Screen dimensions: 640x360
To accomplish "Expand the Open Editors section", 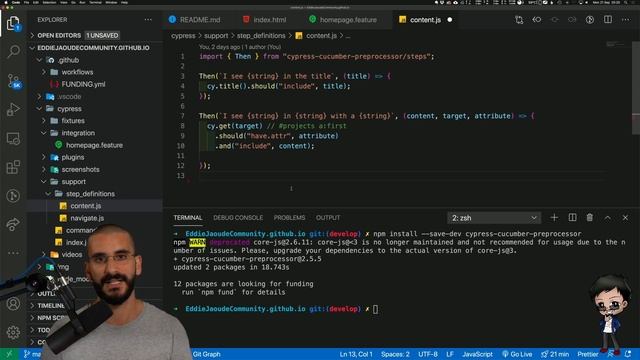I will point(32,36).
